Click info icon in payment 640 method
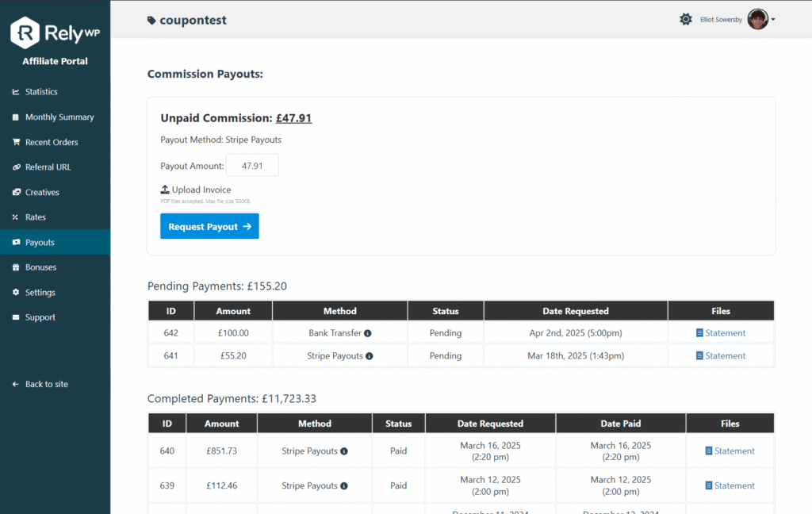Image resolution: width=812 pixels, height=514 pixels. 344,451
